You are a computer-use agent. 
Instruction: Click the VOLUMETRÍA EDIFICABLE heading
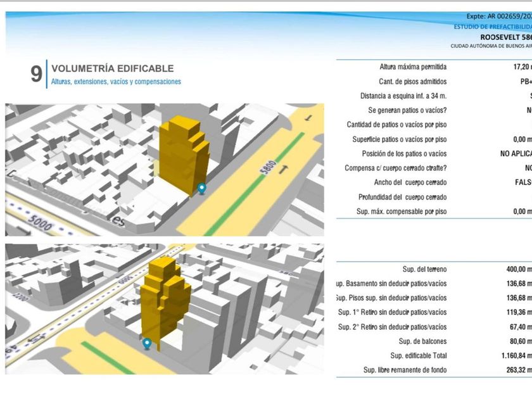(x=112, y=68)
